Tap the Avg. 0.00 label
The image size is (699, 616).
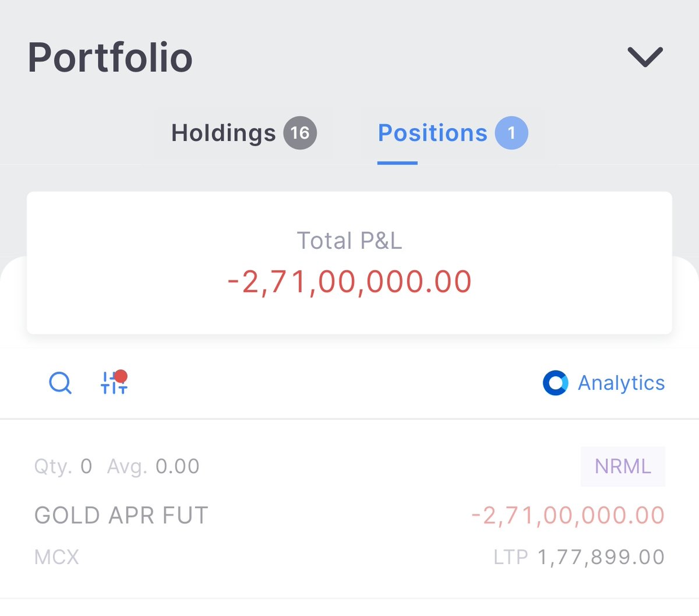click(x=153, y=466)
